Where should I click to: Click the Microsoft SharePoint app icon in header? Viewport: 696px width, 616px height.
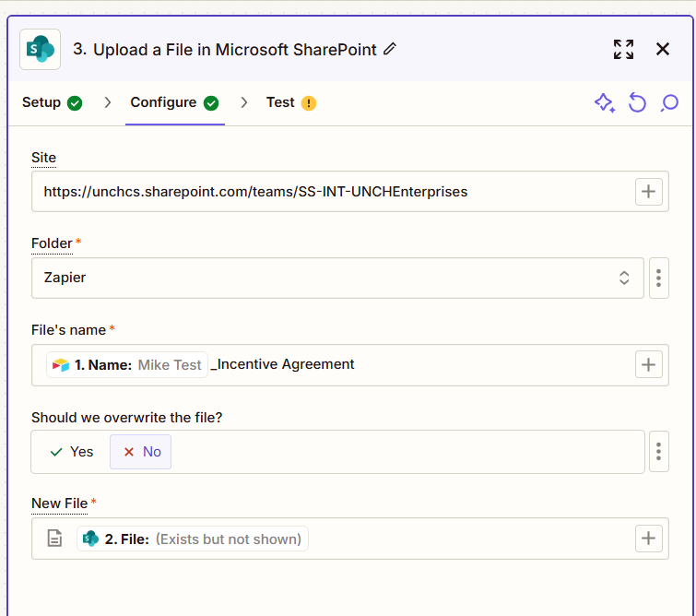pyautogui.click(x=40, y=49)
